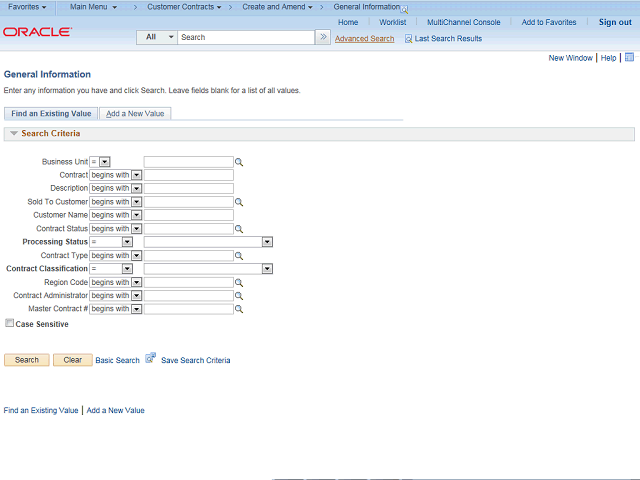Screen dimensions: 640x480
Task: Open Sold To Customer operator dropdown
Action: pos(137,202)
